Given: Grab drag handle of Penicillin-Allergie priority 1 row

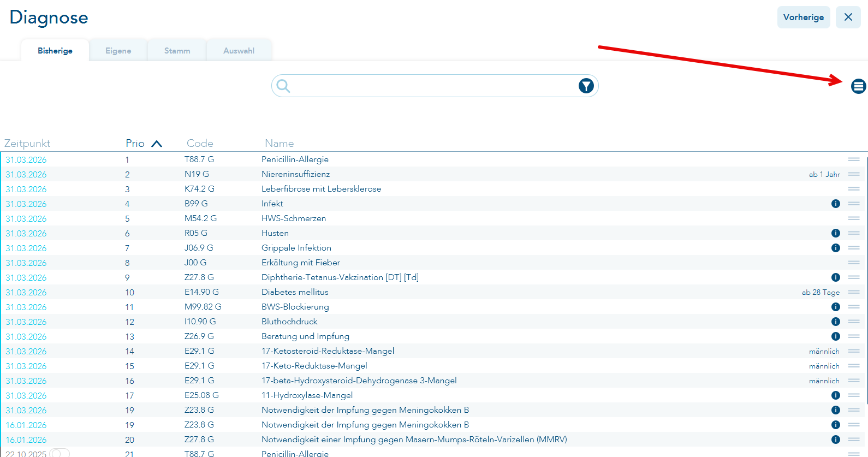Looking at the screenshot, I should [x=854, y=159].
